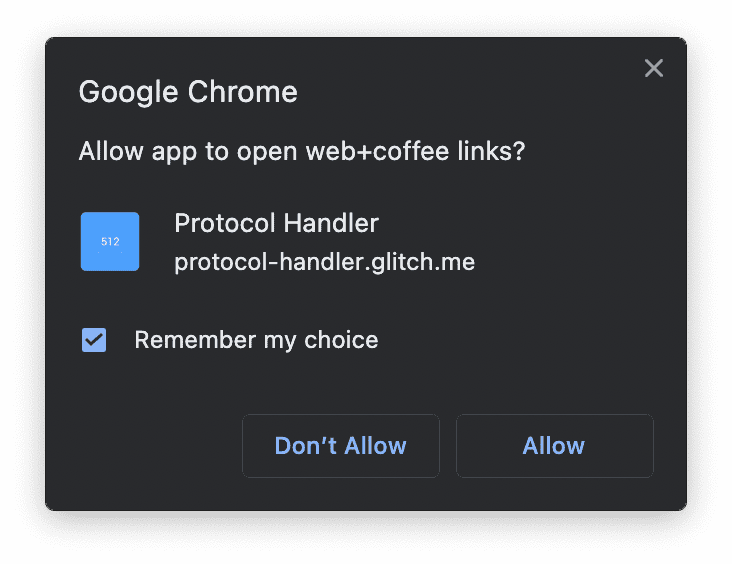Toggle the blue checkmark box off
This screenshot has height=564, width=732.
[94, 340]
